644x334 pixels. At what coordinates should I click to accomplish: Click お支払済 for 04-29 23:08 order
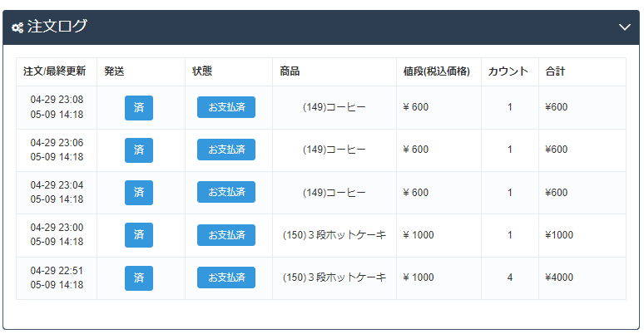pyautogui.click(x=226, y=107)
